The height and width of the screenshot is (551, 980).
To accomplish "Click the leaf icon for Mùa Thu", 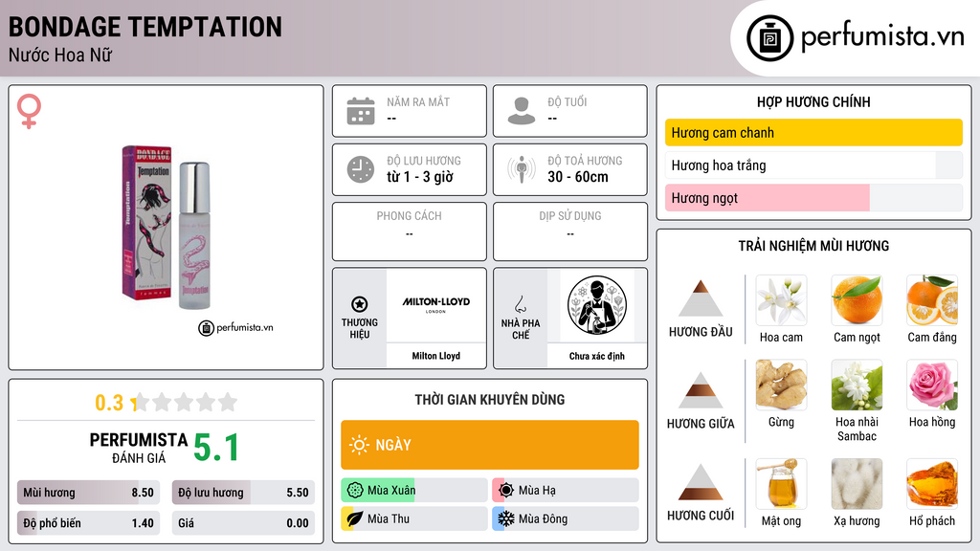I will click(x=355, y=518).
